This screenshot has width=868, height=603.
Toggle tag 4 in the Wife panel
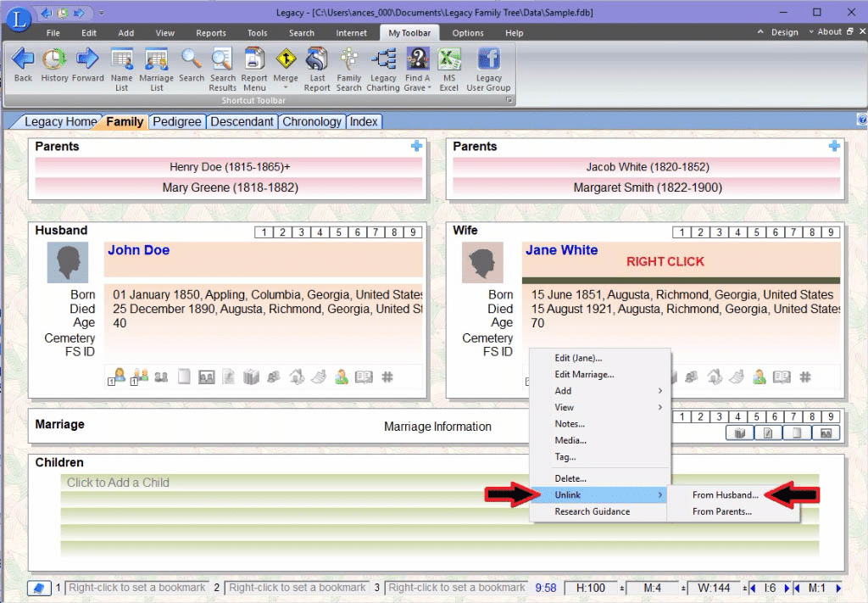pyautogui.click(x=738, y=232)
